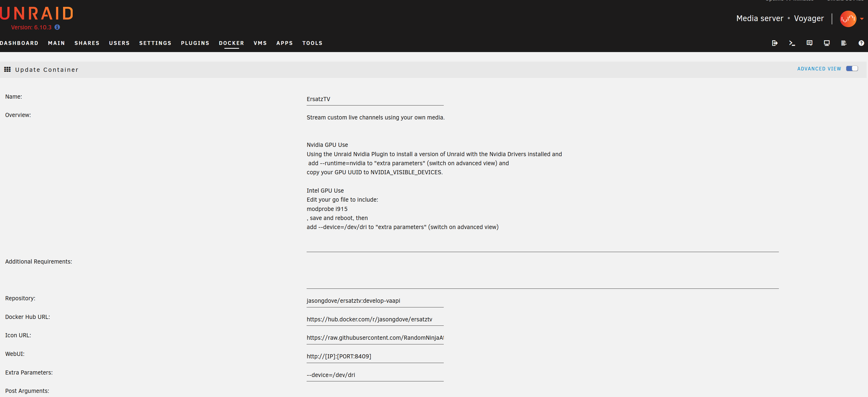This screenshot has width=868, height=397.
Task: Click the Icon URL input field
Action: tap(375, 338)
